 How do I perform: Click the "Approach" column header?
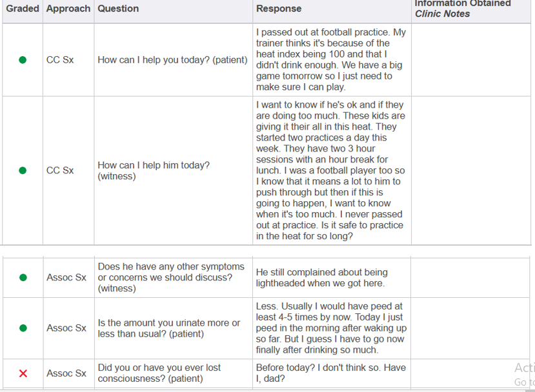(68, 8)
